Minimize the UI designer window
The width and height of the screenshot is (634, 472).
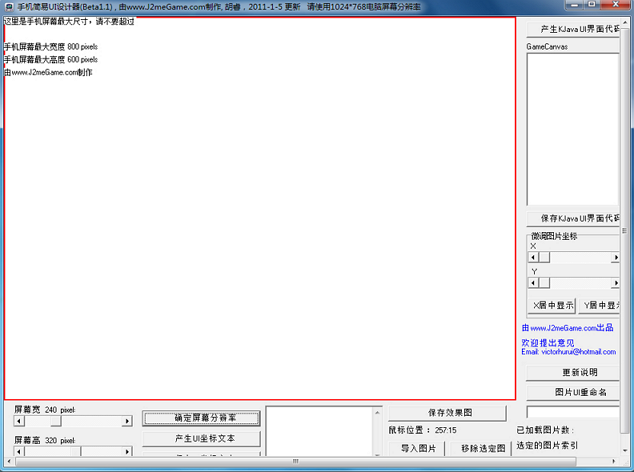tap(574, 5)
